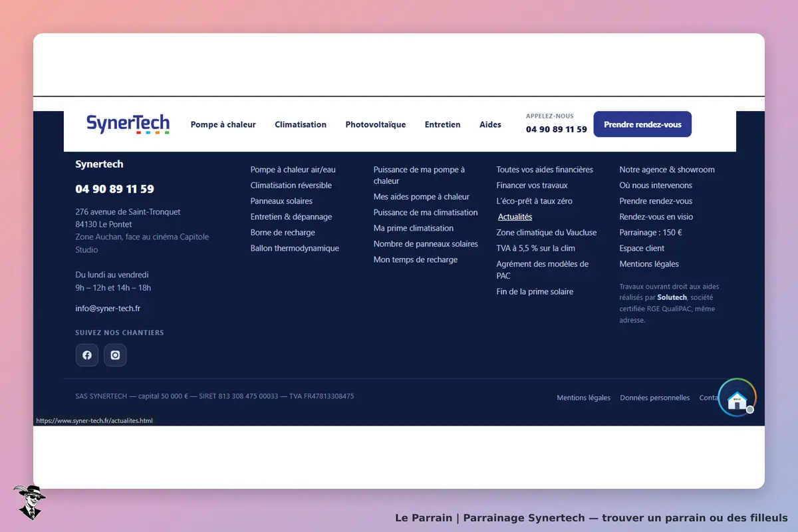Open L'éco-prêt à taux zéro link
Viewport: 798px width, 532px height.
(534, 201)
